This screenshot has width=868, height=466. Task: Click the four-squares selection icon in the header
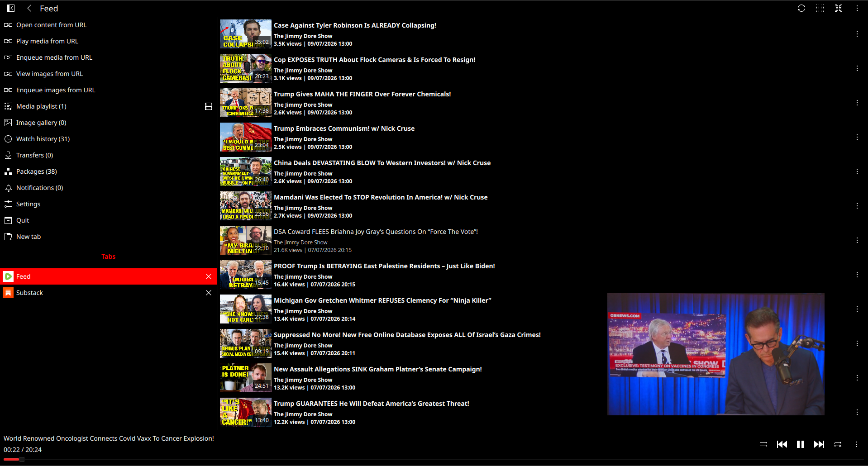click(839, 8)
